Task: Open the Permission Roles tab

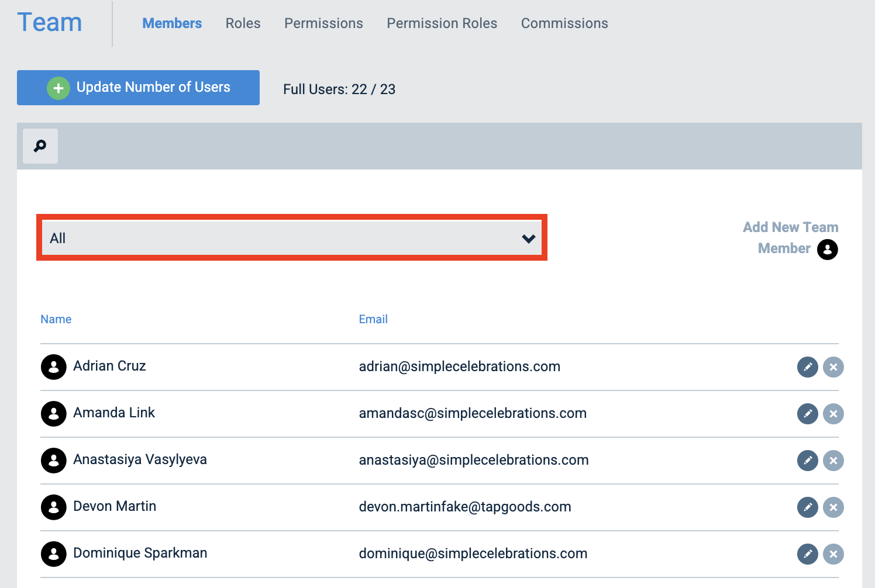Action: (442, 23)
